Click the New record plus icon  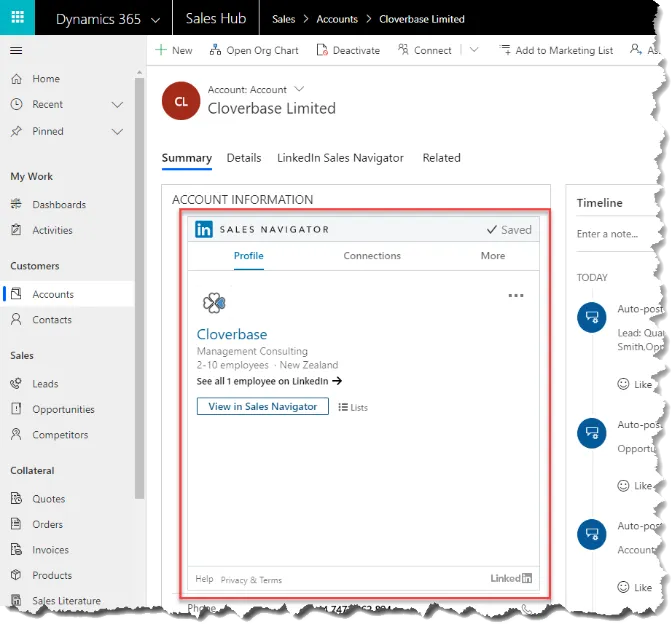point(161,50)
